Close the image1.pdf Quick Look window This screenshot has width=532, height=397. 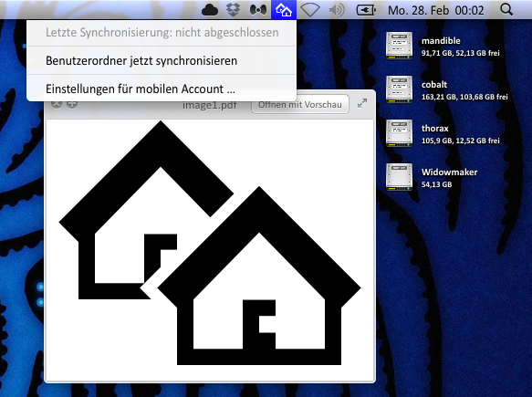point(57,104)
